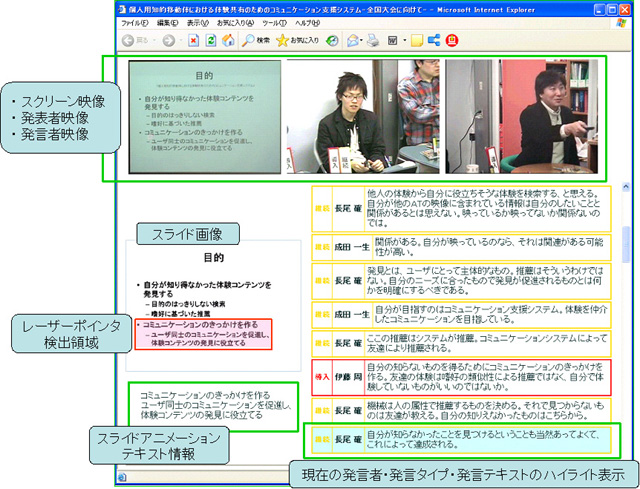The width and height of the screenshot is (640, 489).
Task: Edit page with the Word icon
Action: 392,40
